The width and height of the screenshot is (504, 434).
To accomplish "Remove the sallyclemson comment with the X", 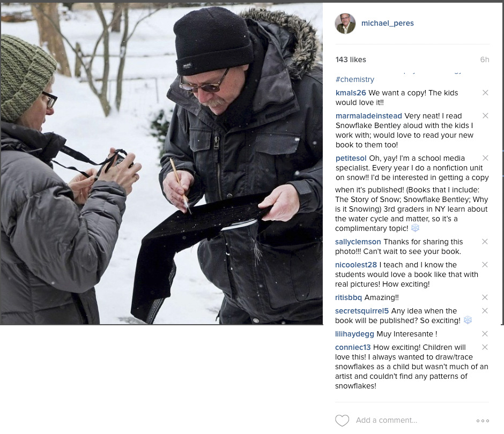I will click(x=485, y=242).
